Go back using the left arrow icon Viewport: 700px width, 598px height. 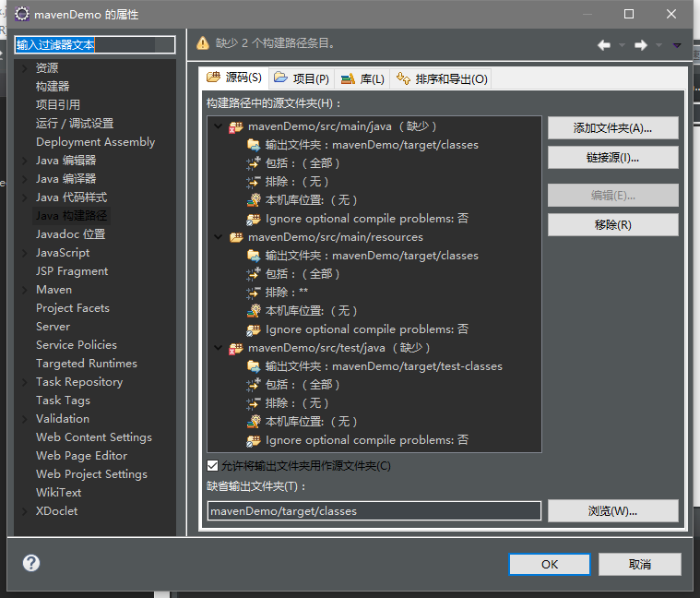pos(604,45)
